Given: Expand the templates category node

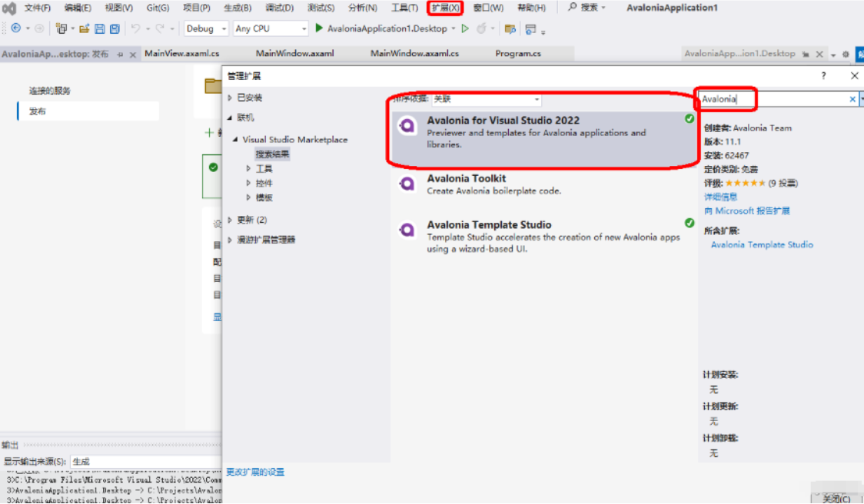Looking at the screenshot, I should (248, 197).
